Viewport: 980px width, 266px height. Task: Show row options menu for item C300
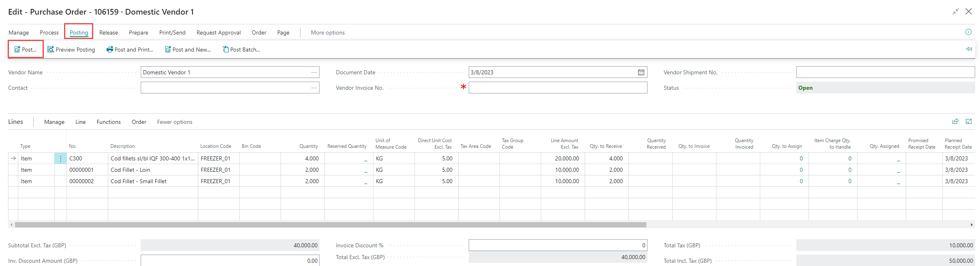pyautogui.click(x=60, y=158)
